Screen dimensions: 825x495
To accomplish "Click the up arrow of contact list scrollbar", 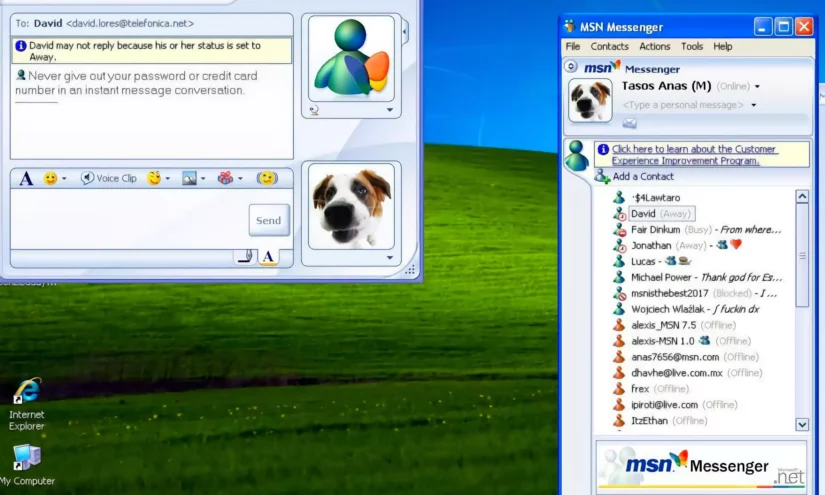I will point(802,196).
